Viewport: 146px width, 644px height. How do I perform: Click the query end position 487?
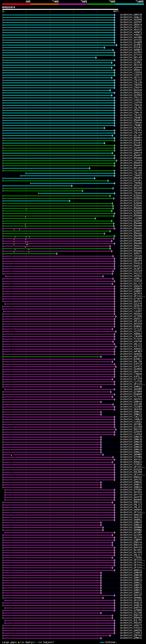click(115, 11)
